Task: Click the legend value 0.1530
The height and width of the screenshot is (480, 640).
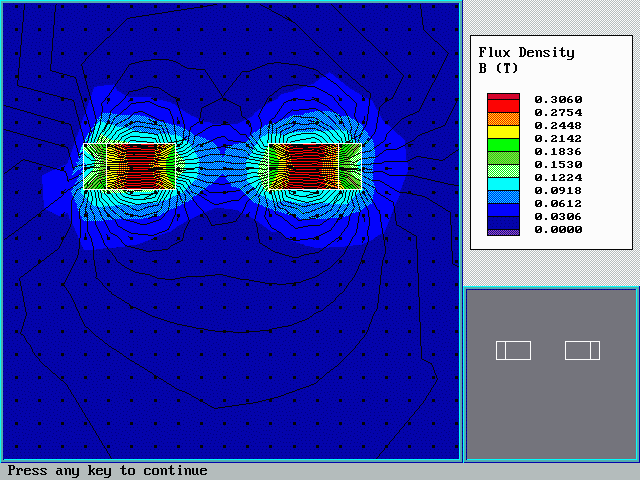Action: tap(558, 165)
